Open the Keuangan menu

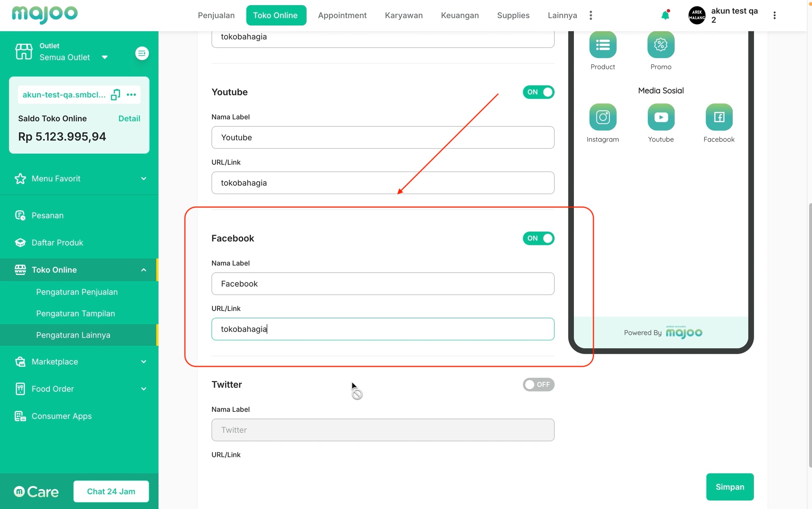(460, 15)
